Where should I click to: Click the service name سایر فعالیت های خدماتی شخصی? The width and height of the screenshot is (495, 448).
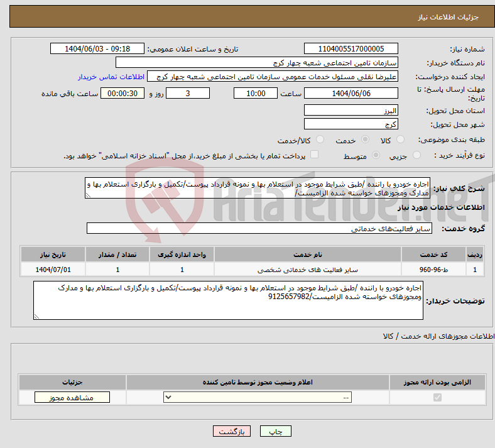tap(307, 270)
